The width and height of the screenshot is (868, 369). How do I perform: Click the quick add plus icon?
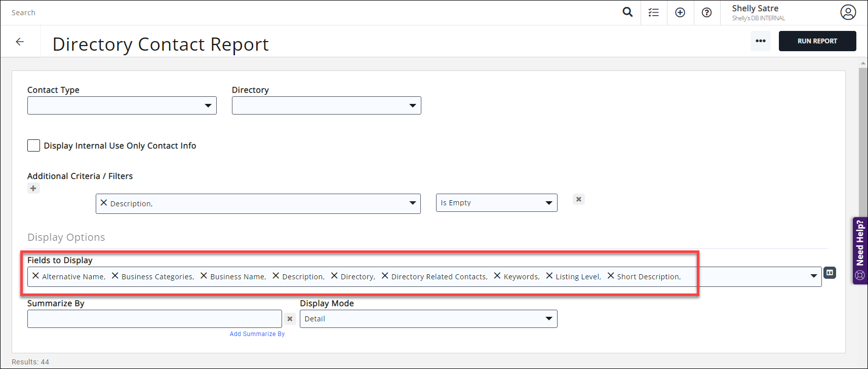point(680,13)
